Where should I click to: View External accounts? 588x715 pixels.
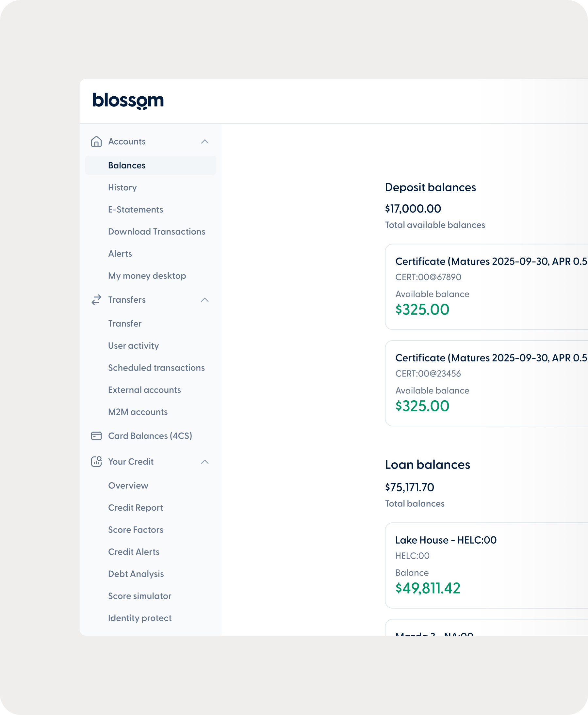144,390
